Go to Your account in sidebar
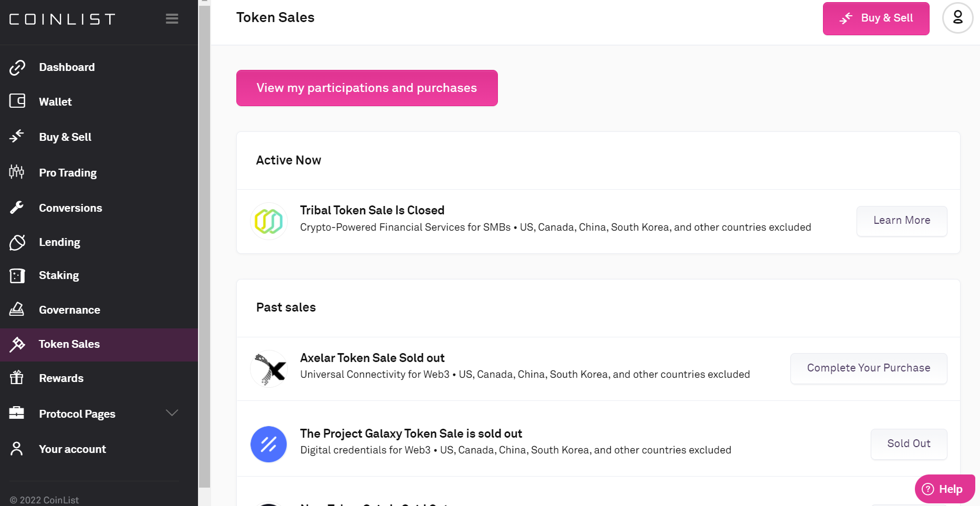 pos(72,449)
